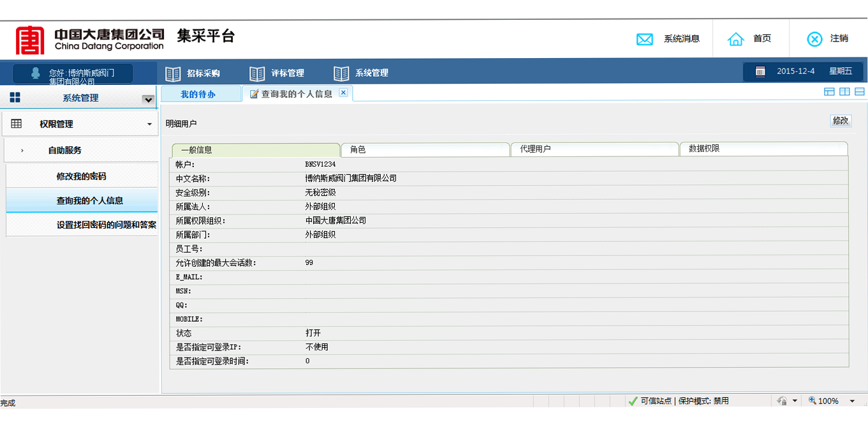
Task: Open the 招标采购 top menu
Action: click(x=203, y=73)
